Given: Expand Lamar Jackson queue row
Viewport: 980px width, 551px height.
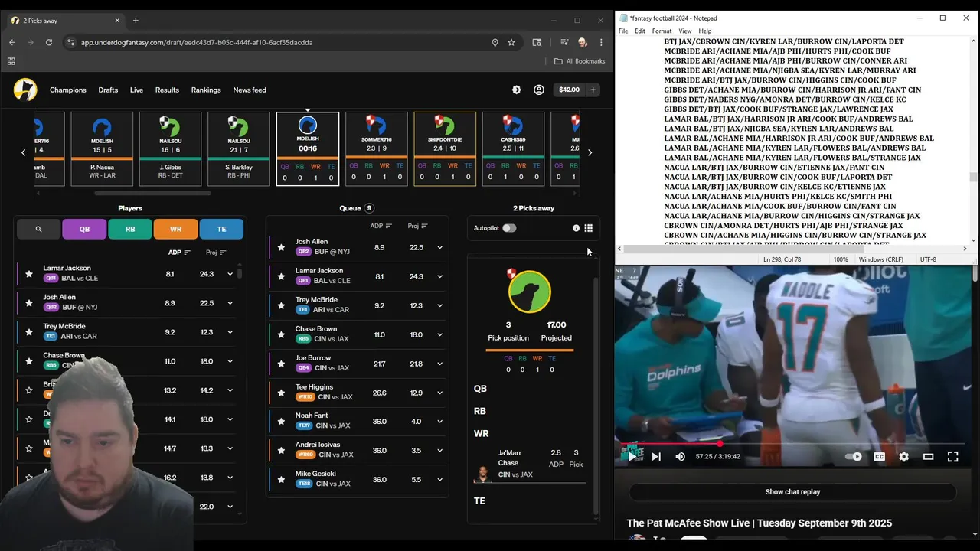Looking at the screenshot, I should pyautogui.click(x=439, y=277).
